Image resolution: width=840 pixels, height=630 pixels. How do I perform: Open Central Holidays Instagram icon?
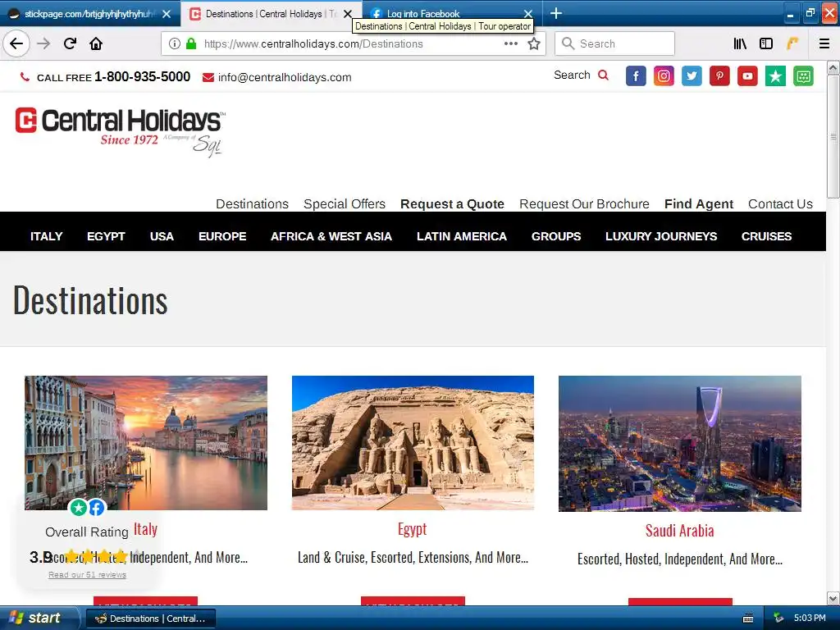664,76
